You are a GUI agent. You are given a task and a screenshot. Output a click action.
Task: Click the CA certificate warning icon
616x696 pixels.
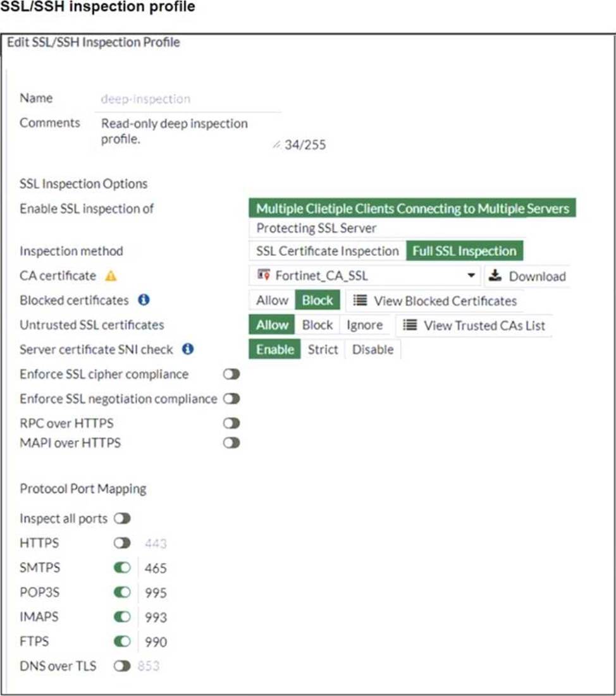click(x=111, y=276)
